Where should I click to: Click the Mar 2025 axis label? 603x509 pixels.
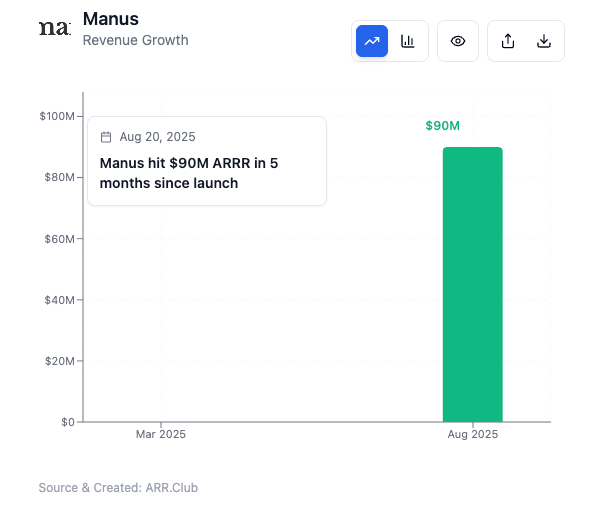161,434
